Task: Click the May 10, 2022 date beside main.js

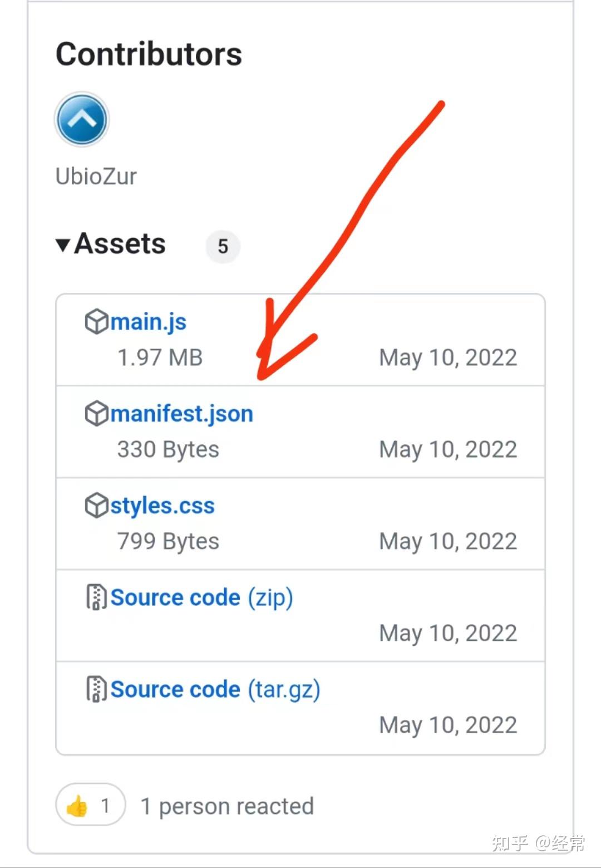Action: pyautogui.click(x=447, y=357)
